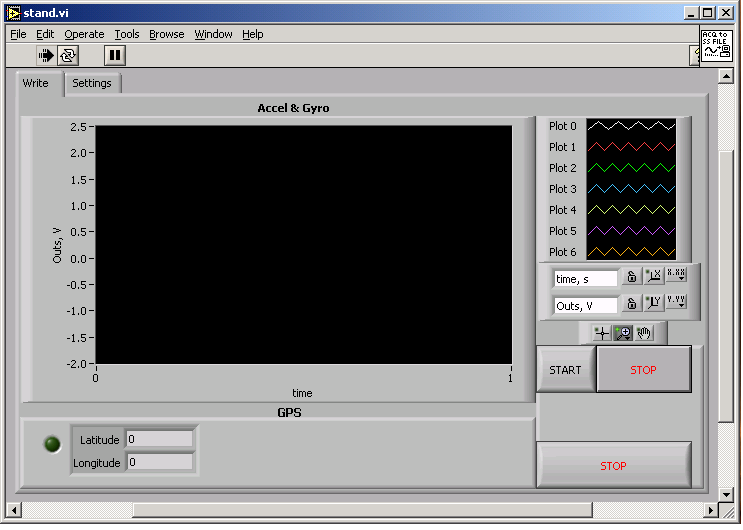Open the Tools menu
This screenshot has height=530, width=743.
click(x=127, y=34)
